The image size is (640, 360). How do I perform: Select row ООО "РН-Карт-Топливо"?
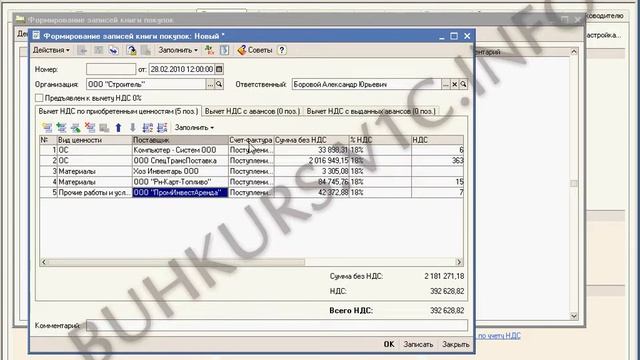(x=251, y=182)
